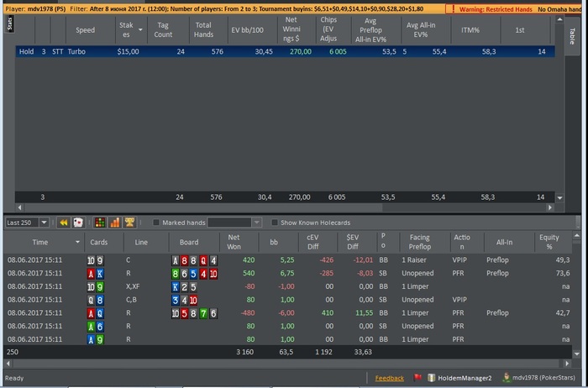
Task: Click the -480 Net Won value
Action: tap(248, 313)
